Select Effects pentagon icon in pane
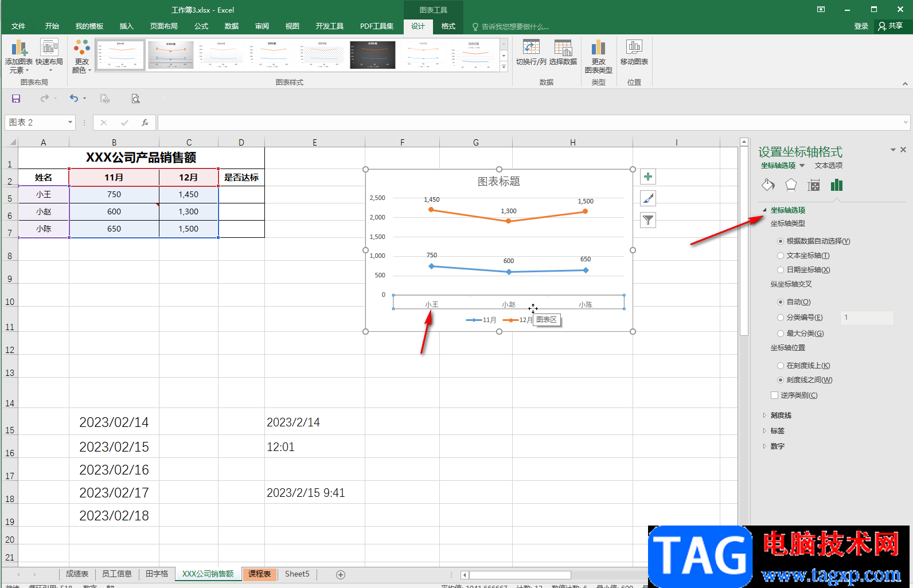 pos(791,185)
